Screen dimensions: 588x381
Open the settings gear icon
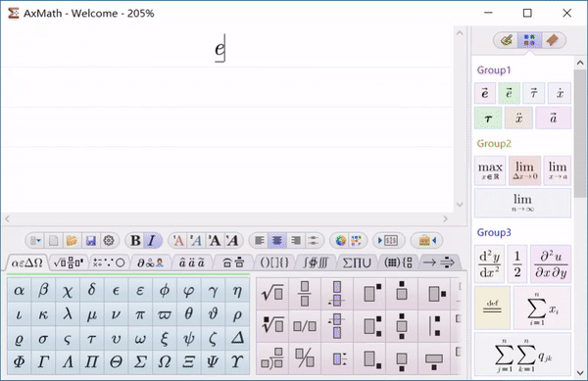(109, 241)
